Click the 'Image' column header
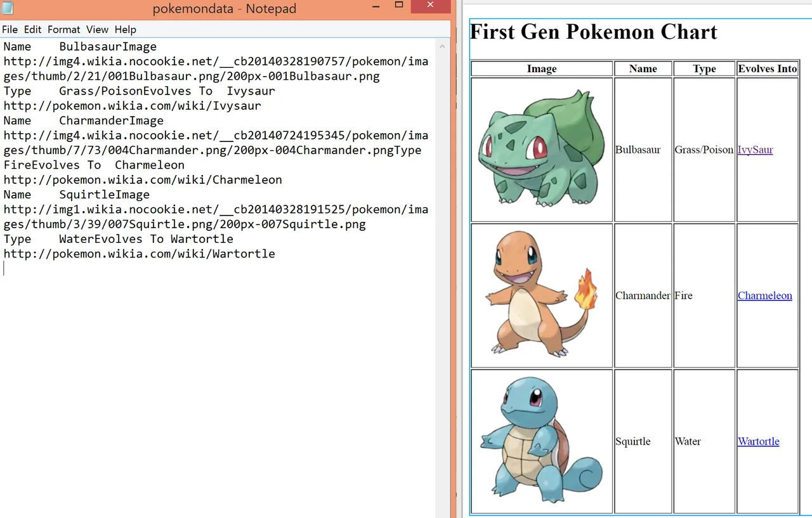812x518 pixels. [542, 68]
